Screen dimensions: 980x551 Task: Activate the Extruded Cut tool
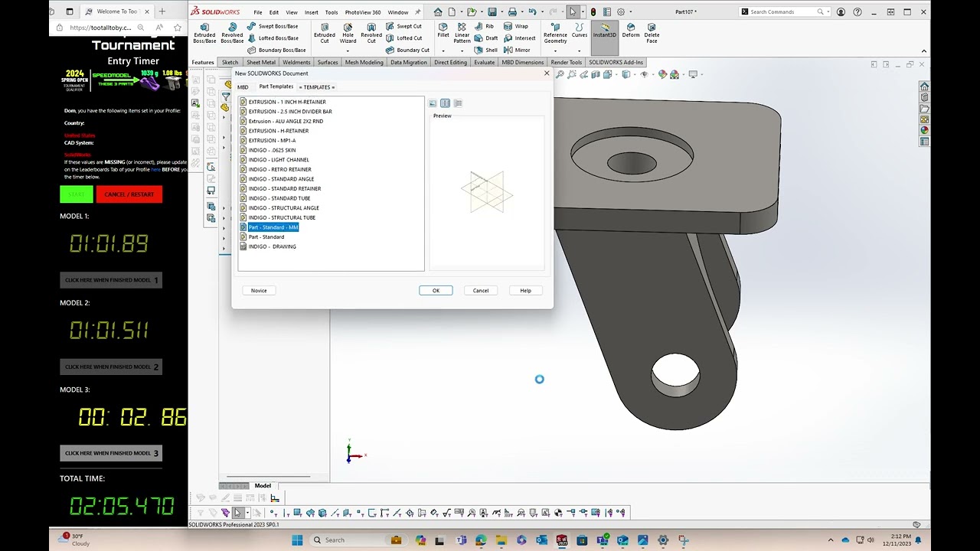325,32
